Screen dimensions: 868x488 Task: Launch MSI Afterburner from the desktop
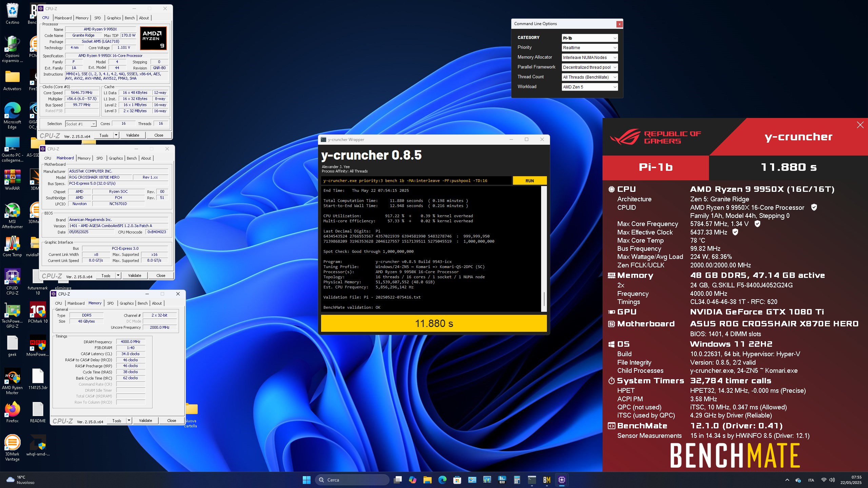(13, 215)
